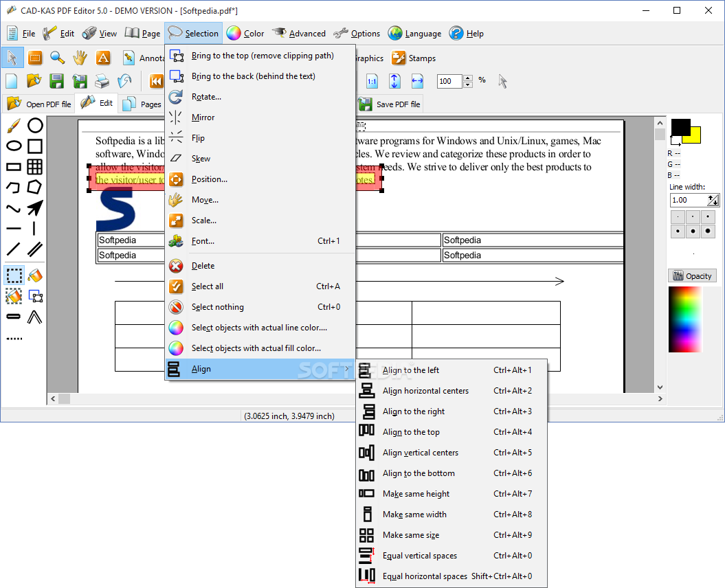Viewport: 725px width, 588px height.
Task: Switch to the Edit tab
Action: tap(97, 102)
